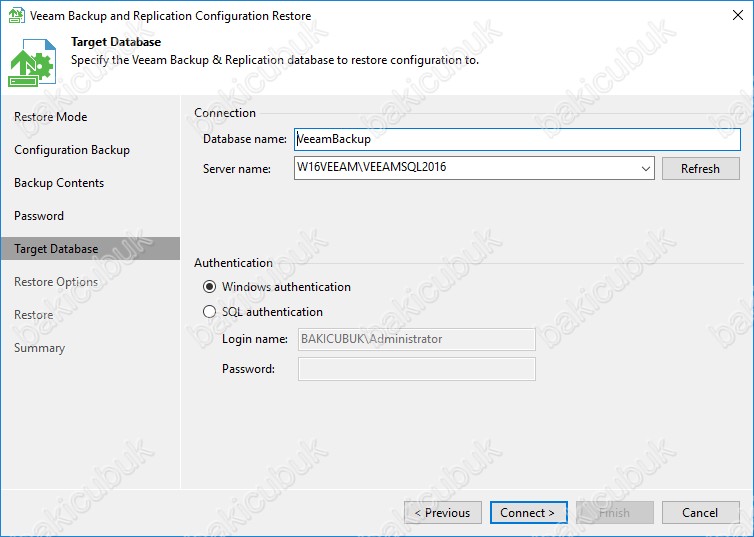Focus the Database name field
Viewport: 754px width, 537px height.
coord(517,139)
